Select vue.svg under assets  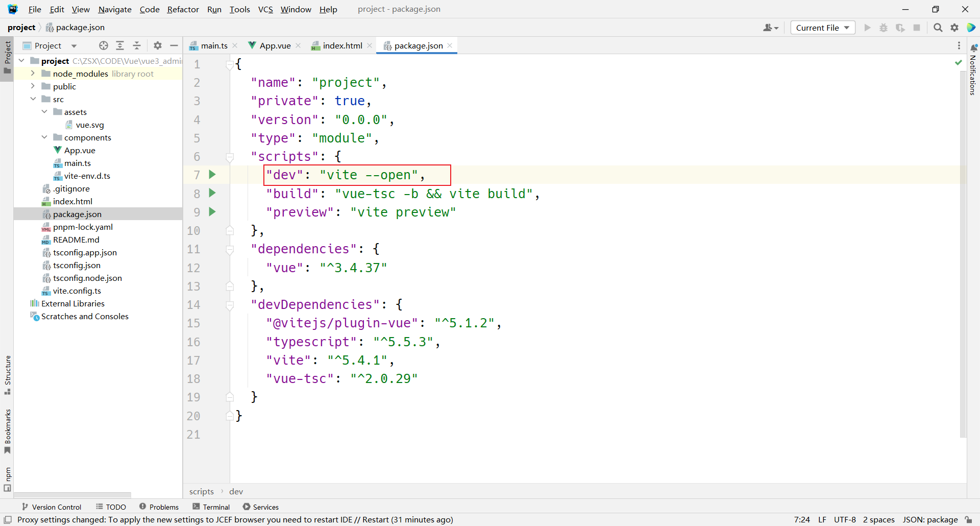[x=90, y=125]
